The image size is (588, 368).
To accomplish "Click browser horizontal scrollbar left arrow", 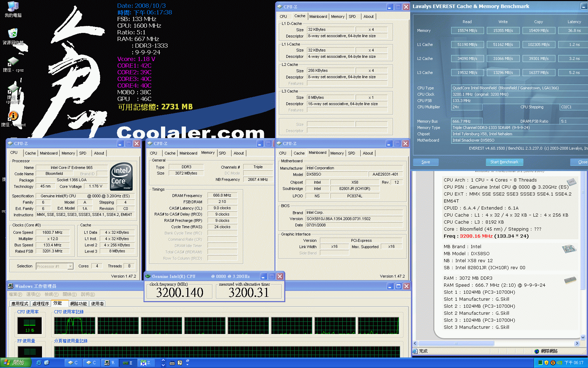I will (x=415, y=343).
